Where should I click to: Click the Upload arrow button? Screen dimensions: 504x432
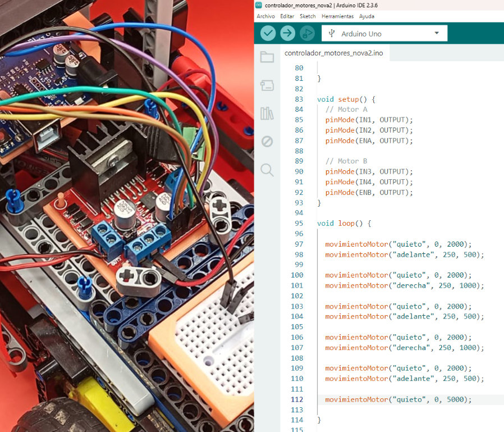tap(287, 34)
